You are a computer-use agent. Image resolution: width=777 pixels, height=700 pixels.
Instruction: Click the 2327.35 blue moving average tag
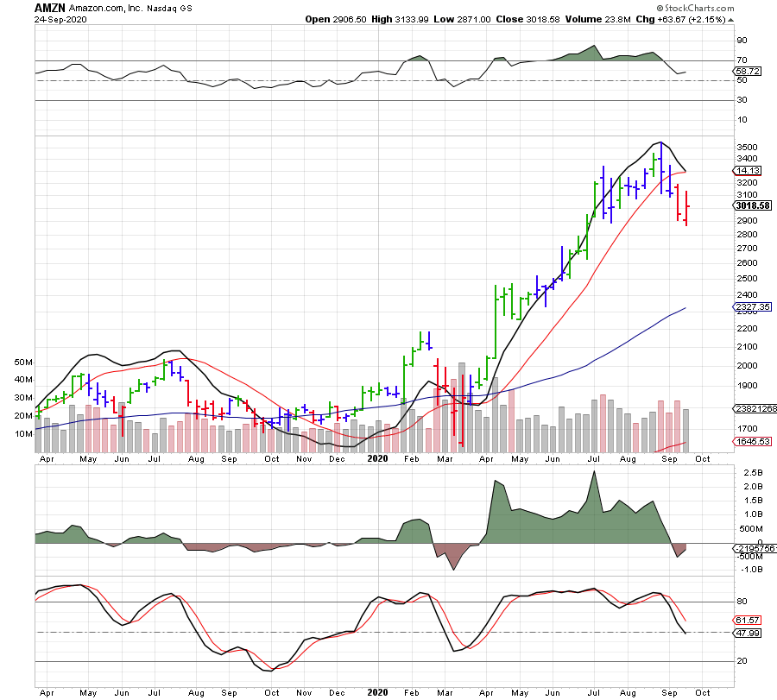[750, 307]
